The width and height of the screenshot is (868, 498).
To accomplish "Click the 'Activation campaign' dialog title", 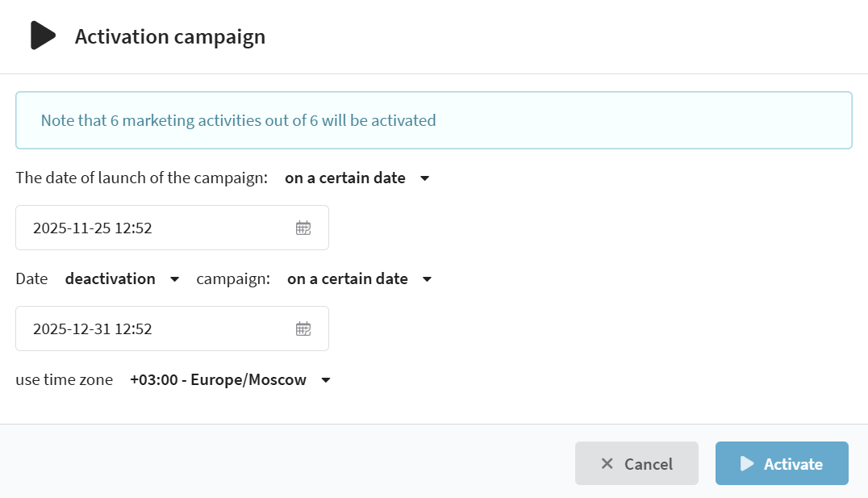I will (169, 37).
